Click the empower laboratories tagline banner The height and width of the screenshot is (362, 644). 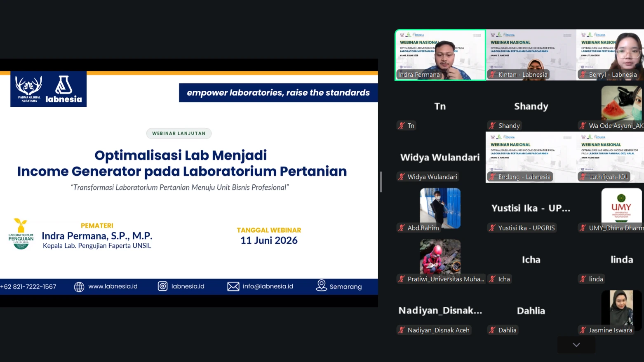[x=278, y=93]
